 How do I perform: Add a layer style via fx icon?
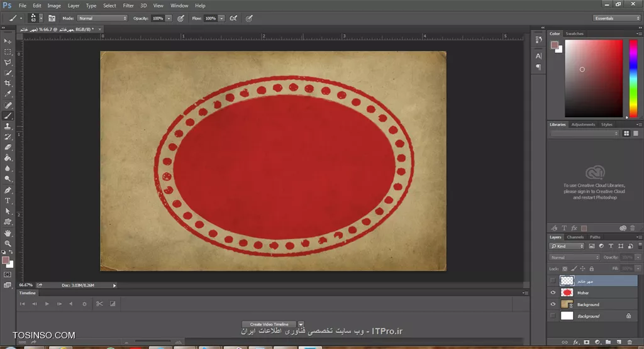[x=576, y=342]
